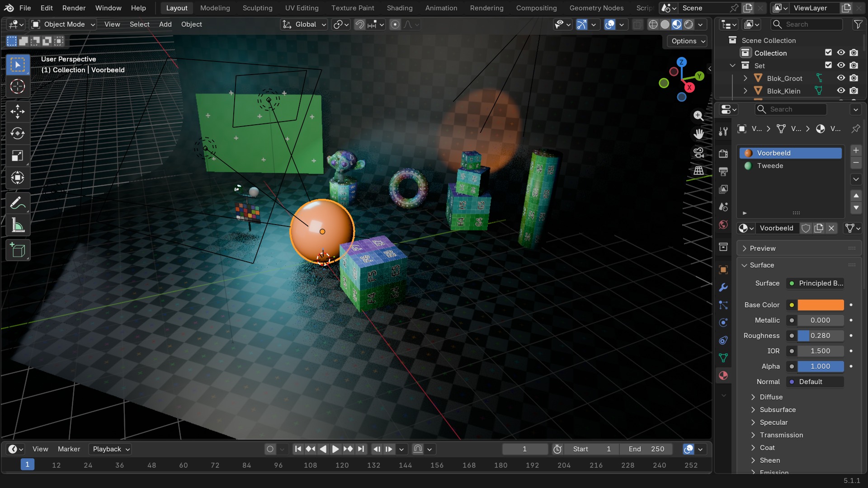Select the Tweede material slot

[791, 166]
